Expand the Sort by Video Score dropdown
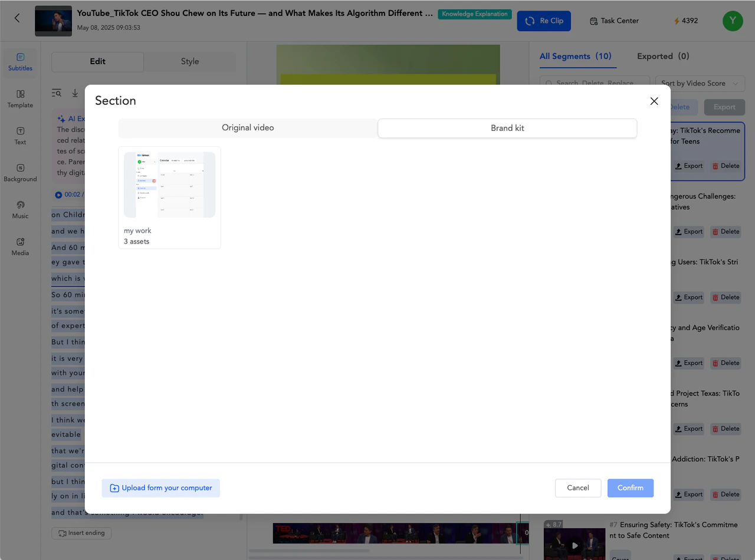The image size is (755, 560). pos(699,84)
